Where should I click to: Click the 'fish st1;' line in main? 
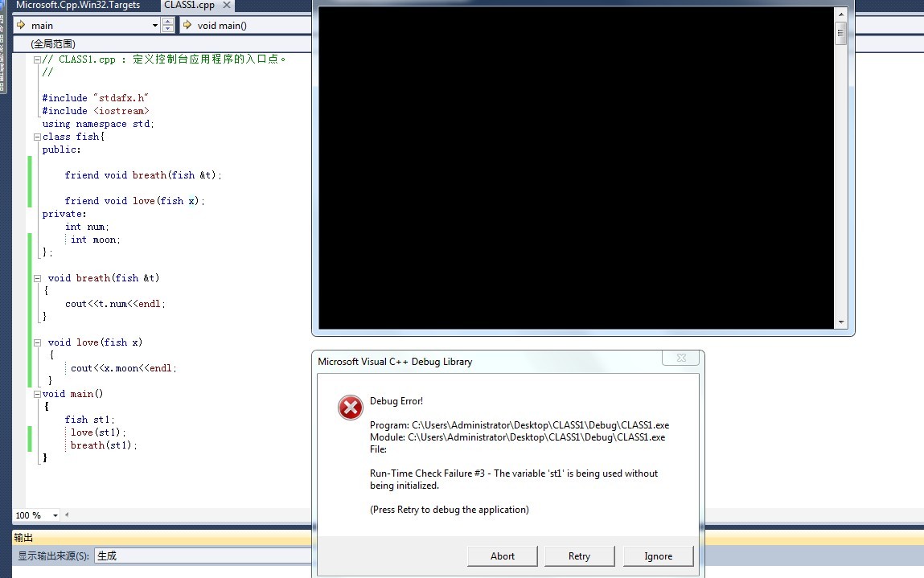[x=89, y=420]
